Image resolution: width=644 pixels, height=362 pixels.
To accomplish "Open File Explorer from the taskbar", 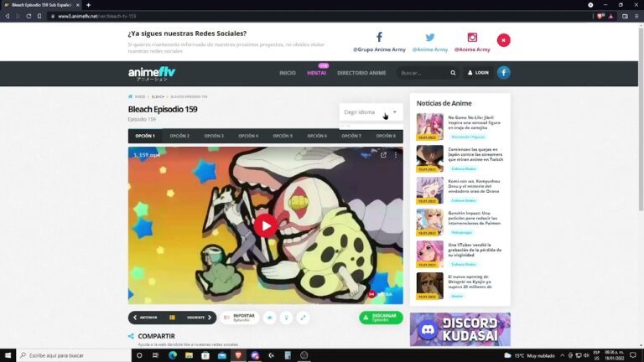I will pyautogui.click(x=189, y=355).
